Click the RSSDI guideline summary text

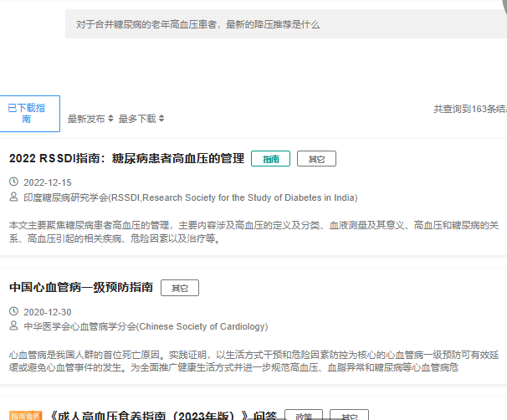click(251, 232)
